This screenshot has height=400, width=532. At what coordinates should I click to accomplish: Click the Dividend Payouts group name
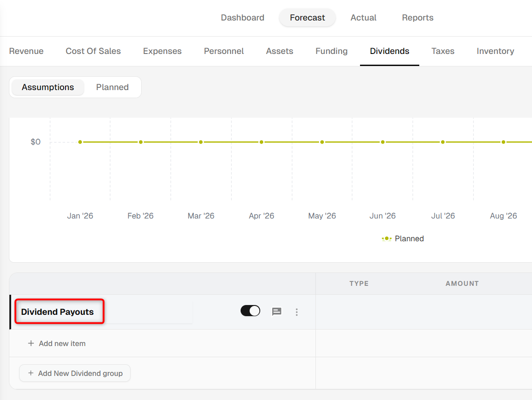coord(57,312)
